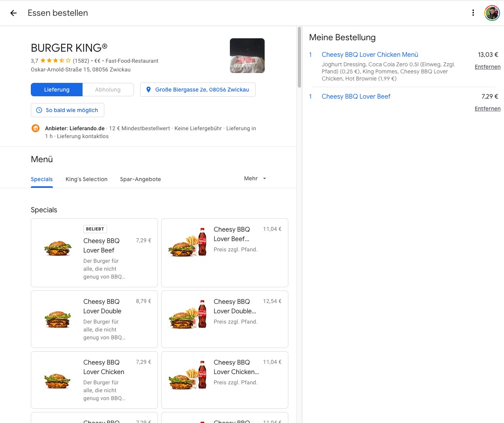This screenshot has width=504, height=423.
Task: Open the Burger King restaurant photo
Action: 247,56
